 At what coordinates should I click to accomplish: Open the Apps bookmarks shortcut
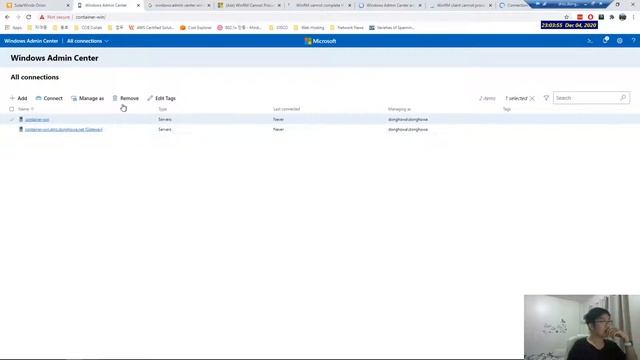coord(13,28)
